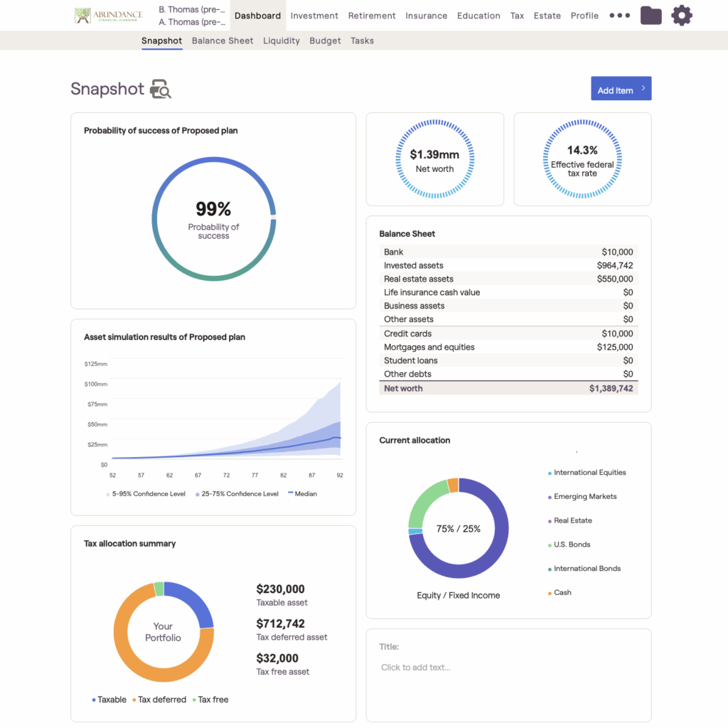Open settings gear icon

pyautogui.click(x=681, y=15)
